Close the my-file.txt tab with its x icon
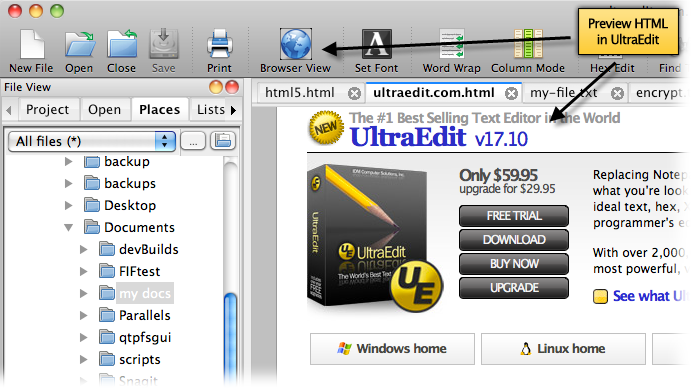Viewport: 693px width, 390px height. [617, 93]
